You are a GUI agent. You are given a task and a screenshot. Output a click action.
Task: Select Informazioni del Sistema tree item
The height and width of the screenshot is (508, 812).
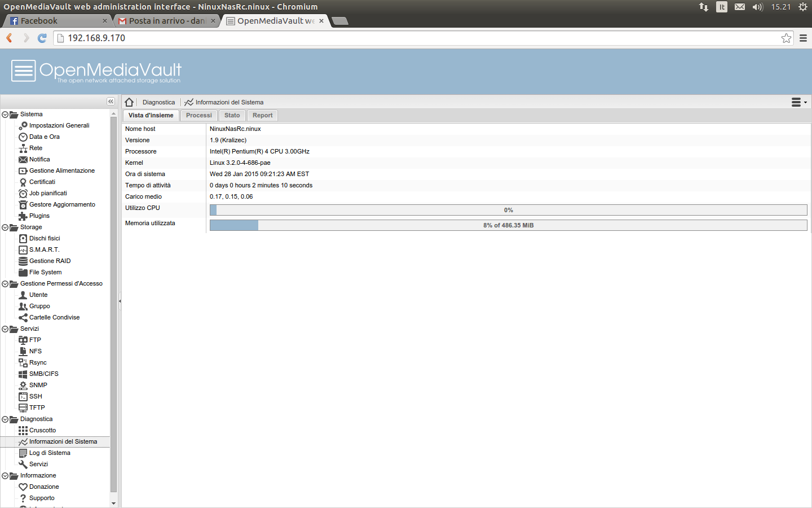point(55,441)
